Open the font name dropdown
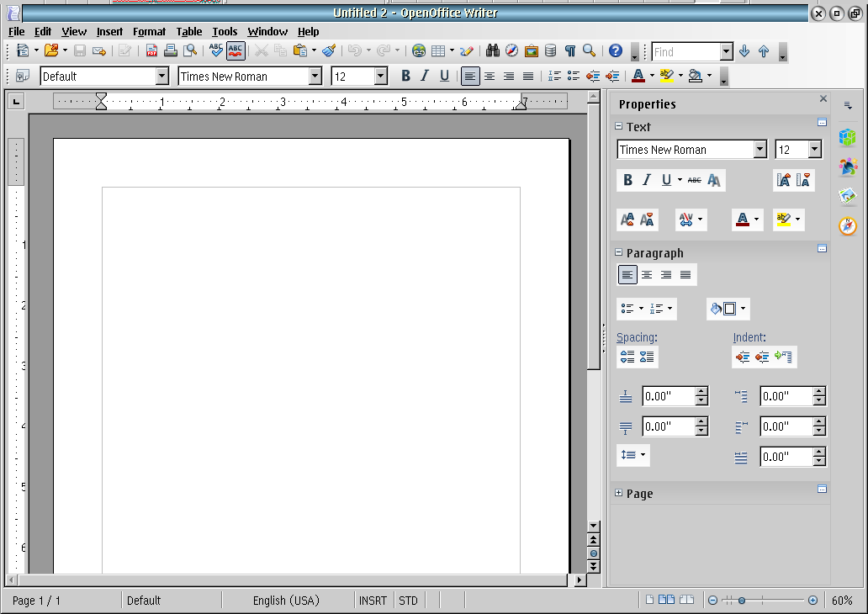This screenshot has width=868, height=614. pos(315,76)
